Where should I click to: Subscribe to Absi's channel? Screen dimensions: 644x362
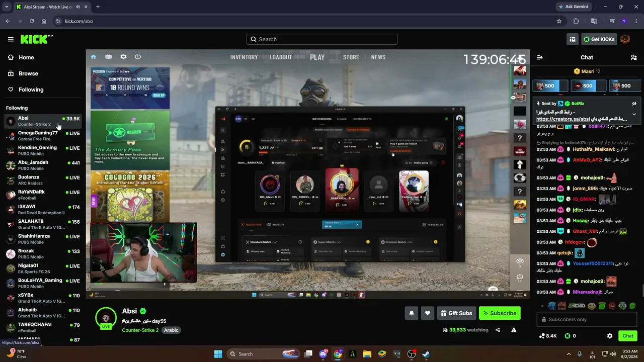(x=500, y=313)
